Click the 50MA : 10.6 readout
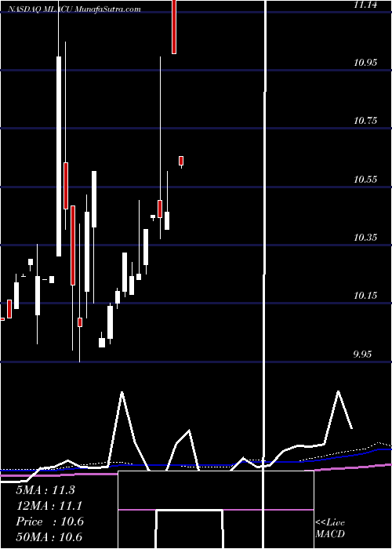Viewport: 392px width, 549px height. (49, 537)
